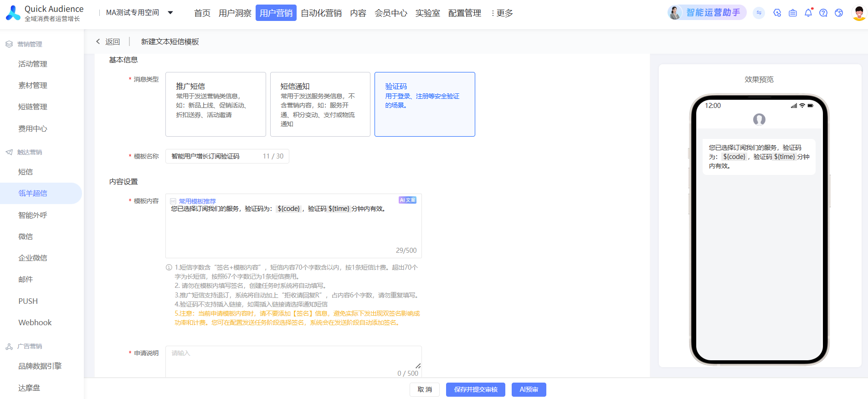
Task: Open Webhook in the sidebar
Action: (x=35, y=322)
